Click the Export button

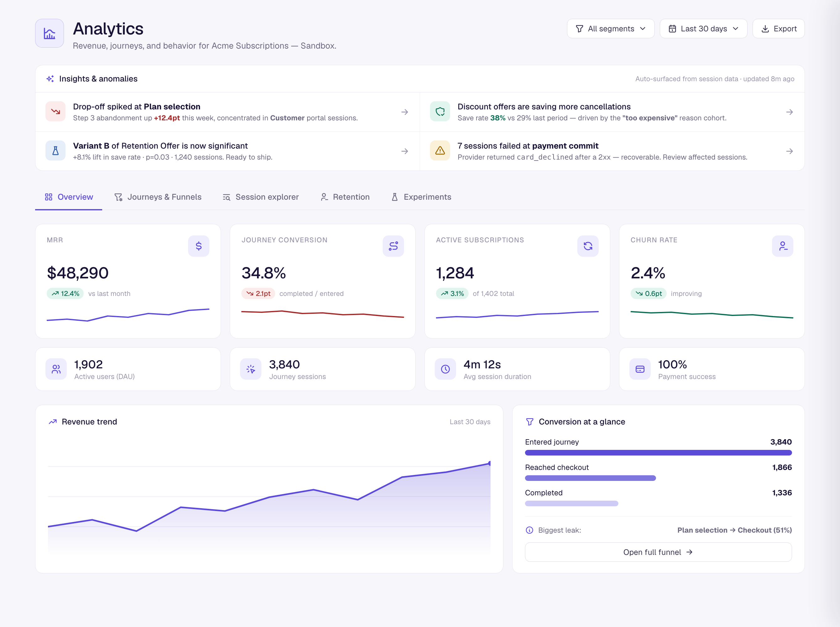[779, 29]
